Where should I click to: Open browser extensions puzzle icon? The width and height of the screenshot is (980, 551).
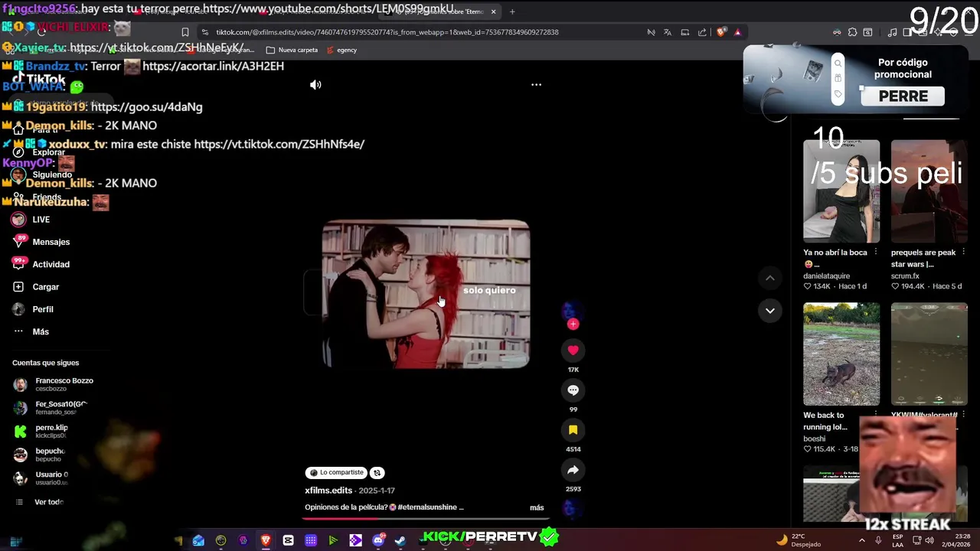(851, 32)
